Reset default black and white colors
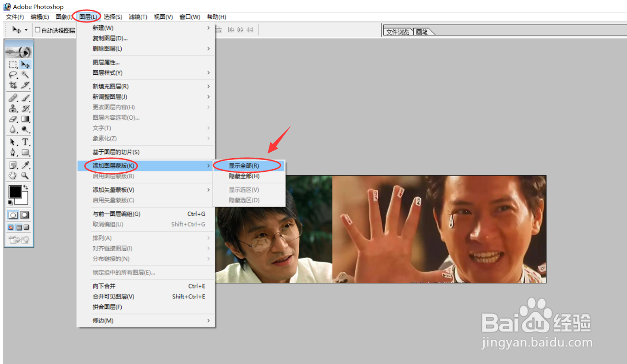 click(11, 202)
